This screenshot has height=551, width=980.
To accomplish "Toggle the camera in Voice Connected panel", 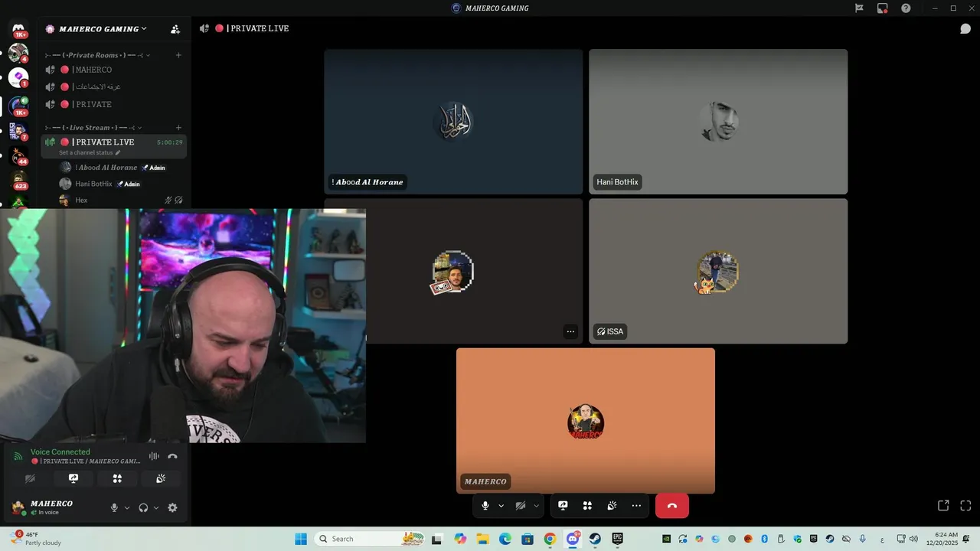I will tap(30, 478).
